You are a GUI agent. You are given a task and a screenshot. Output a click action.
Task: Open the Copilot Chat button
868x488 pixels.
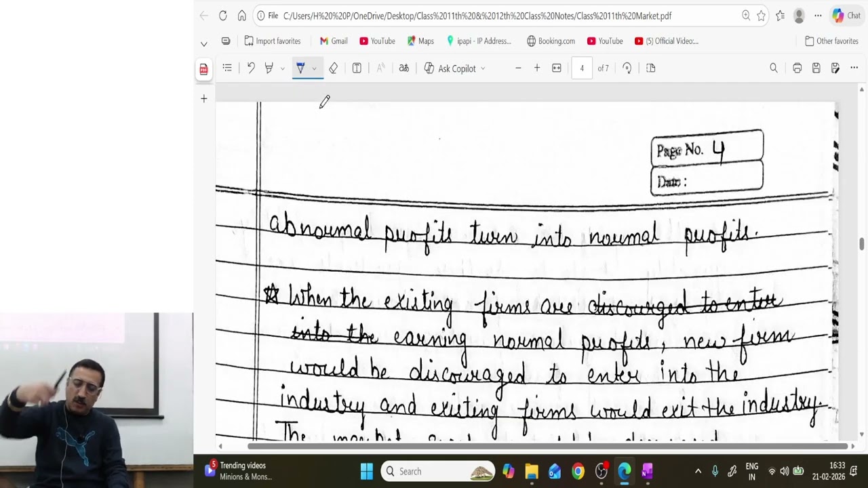(x=846, y=16)
